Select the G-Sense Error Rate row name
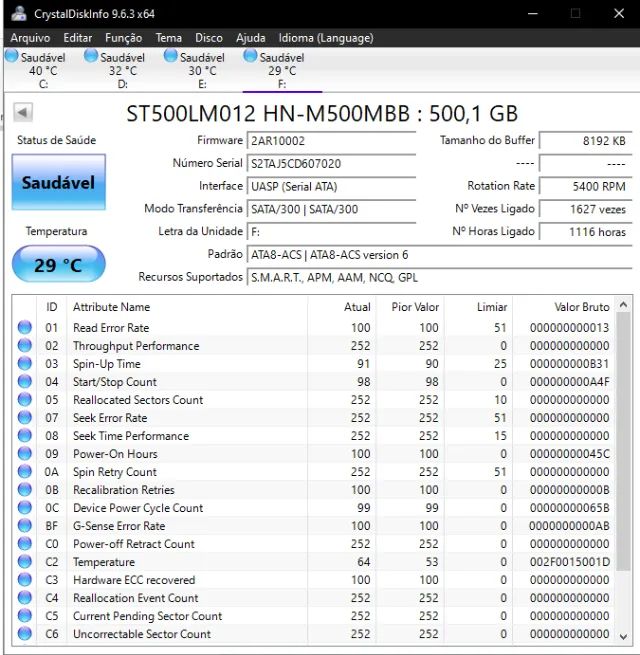 click(x=119, y=526)
